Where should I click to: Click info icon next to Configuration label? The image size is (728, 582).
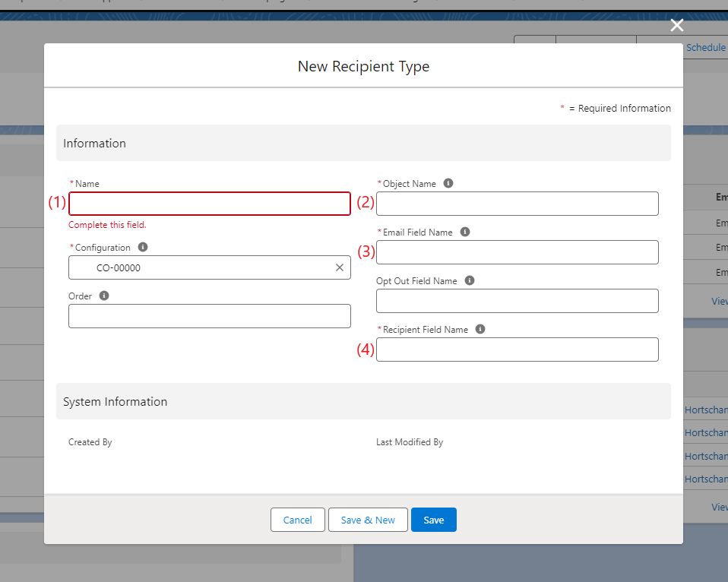pyautogui.click(x=143, y=247)
